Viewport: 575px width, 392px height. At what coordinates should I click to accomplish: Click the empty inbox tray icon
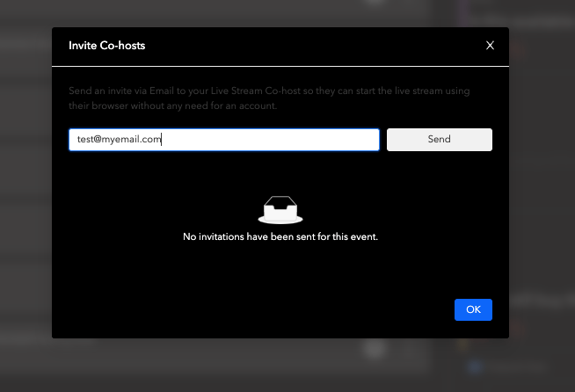[x=280, y=210]
